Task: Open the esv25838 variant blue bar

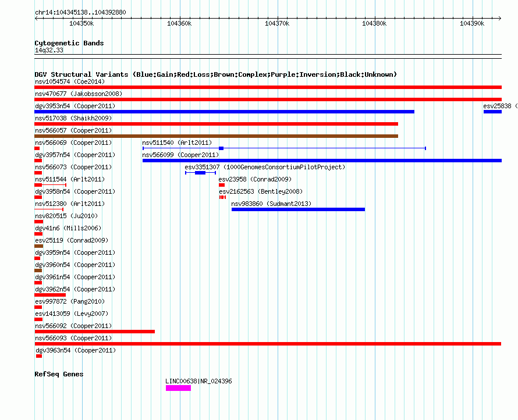Action: 492,112
